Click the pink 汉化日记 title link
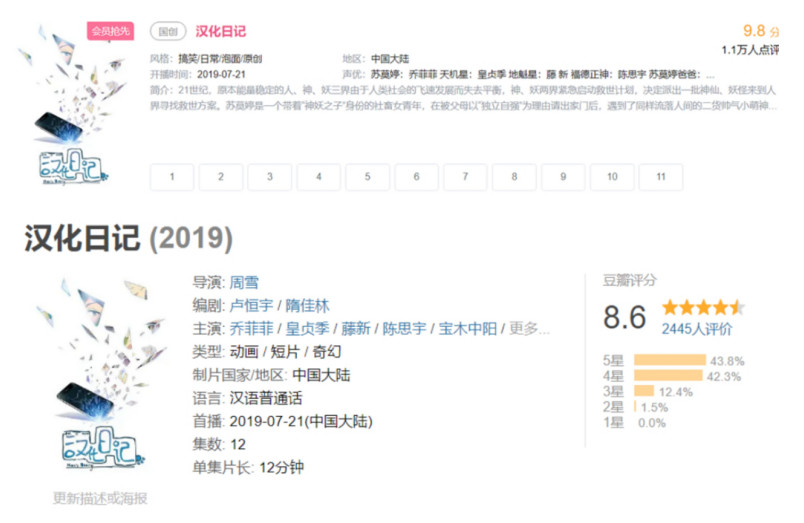804x523 pixels. click(220, 31)
